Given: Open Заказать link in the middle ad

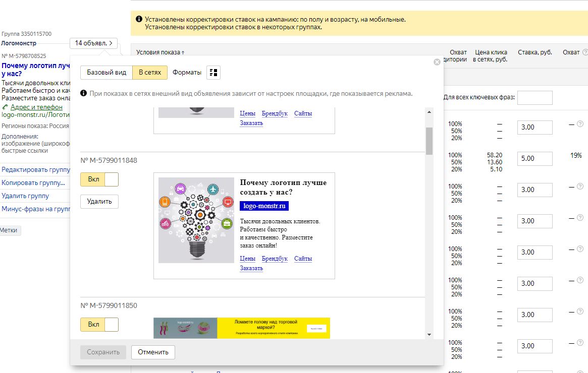Looking at the screenshot, I should pyautogui.click(x=251, y=268).
